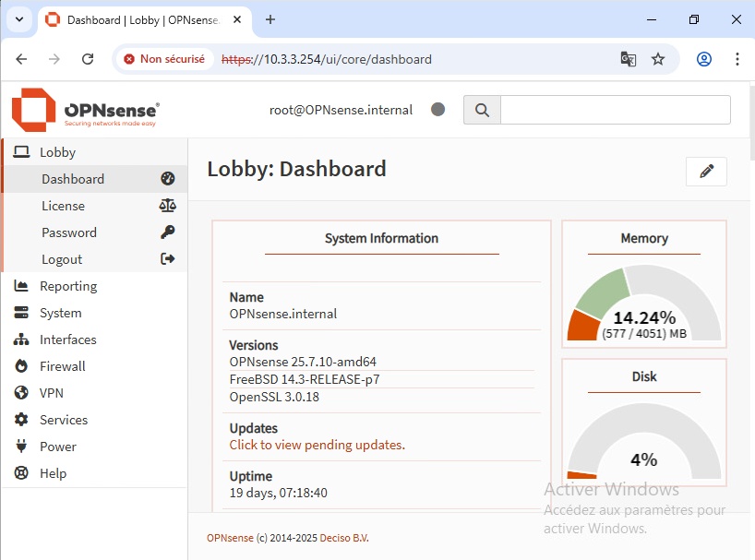Go back with browser back arrow
Image resolution: width=755 pixels, height=560 pixels.
pos(21,59)
